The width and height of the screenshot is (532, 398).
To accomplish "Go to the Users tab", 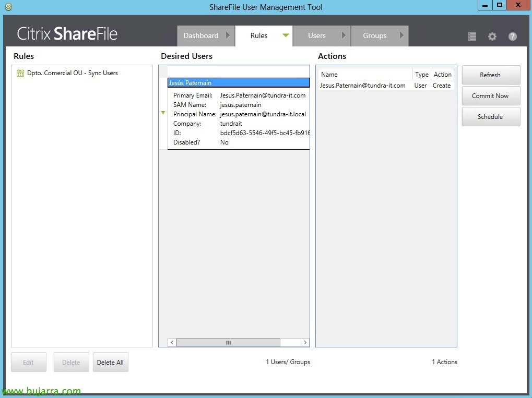I will 316,36.
